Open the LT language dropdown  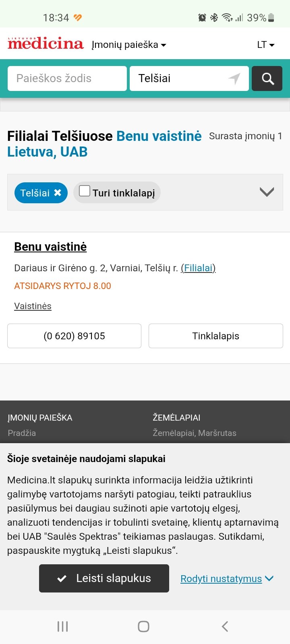point(266,45)
